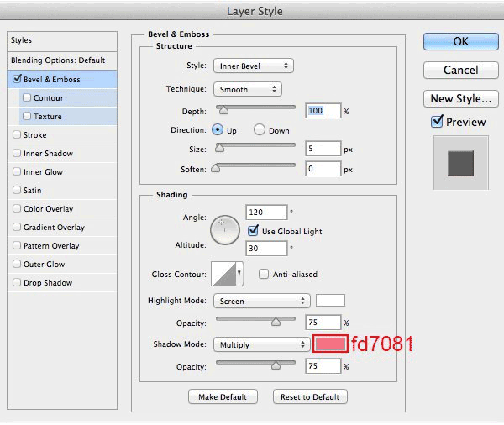Click the Make Default button
This screenshot has height=425, width=504.
223,396
